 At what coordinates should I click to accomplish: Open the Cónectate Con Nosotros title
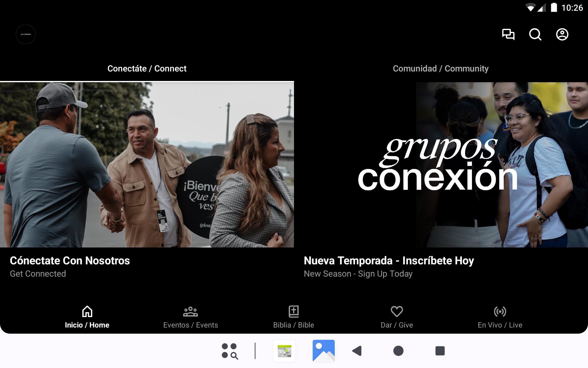pos(70,261)
